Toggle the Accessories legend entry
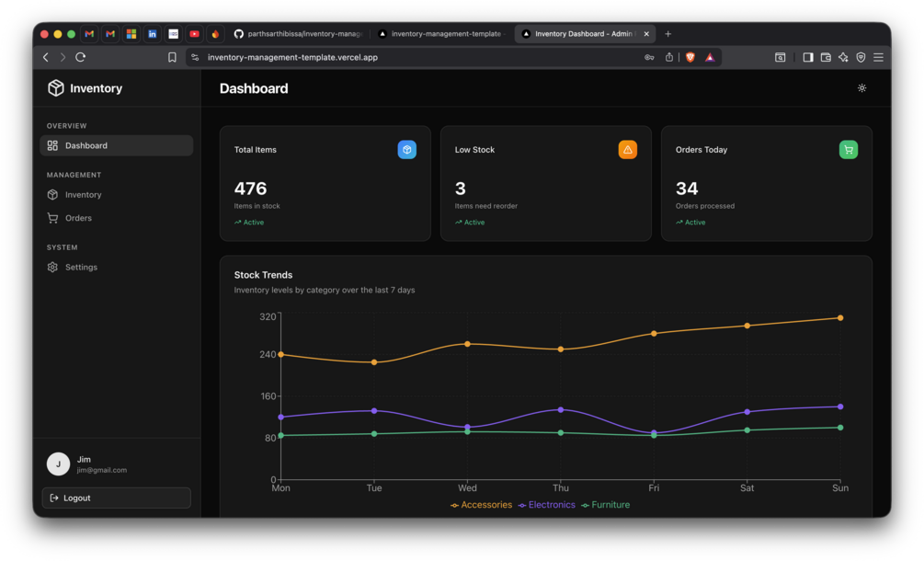924x561 pixels. [481, 505]
